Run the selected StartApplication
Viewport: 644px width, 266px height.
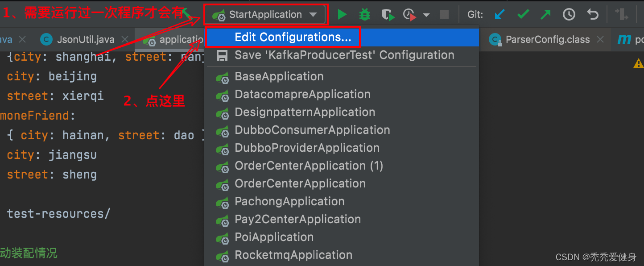coord(342,14)
